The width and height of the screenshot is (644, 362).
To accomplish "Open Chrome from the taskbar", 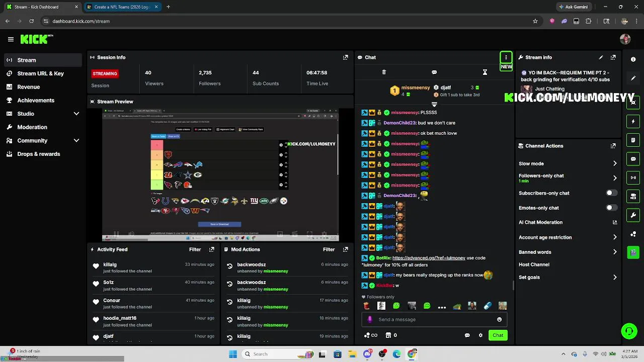I will pos(412,354).
